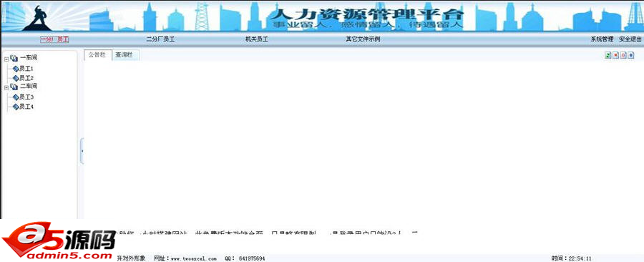This screenshot has height=262, width=644.
Task: Select 员工2 in the tree
Action: click(x=26, y=78)
